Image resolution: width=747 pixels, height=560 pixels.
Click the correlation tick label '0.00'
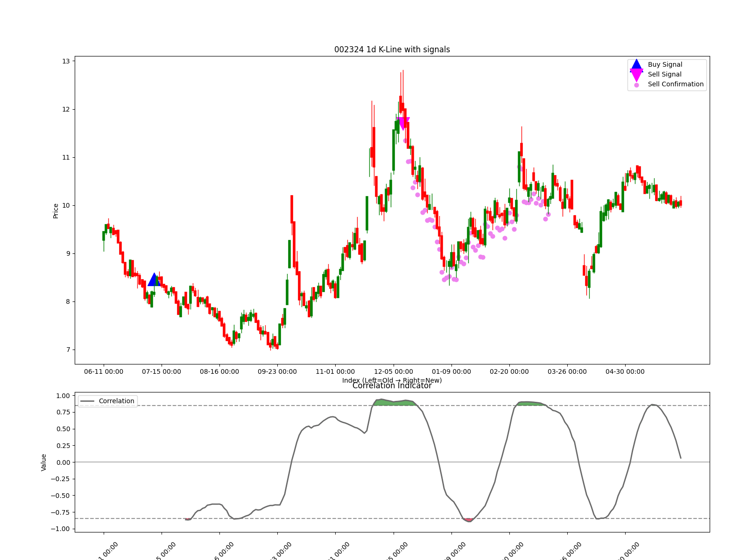pos(63,462)
